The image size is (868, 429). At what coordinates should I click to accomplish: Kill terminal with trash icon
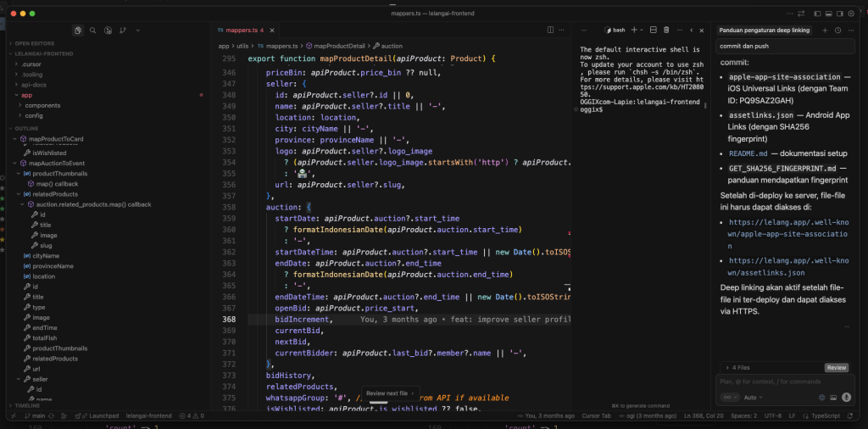pos(666,30)
